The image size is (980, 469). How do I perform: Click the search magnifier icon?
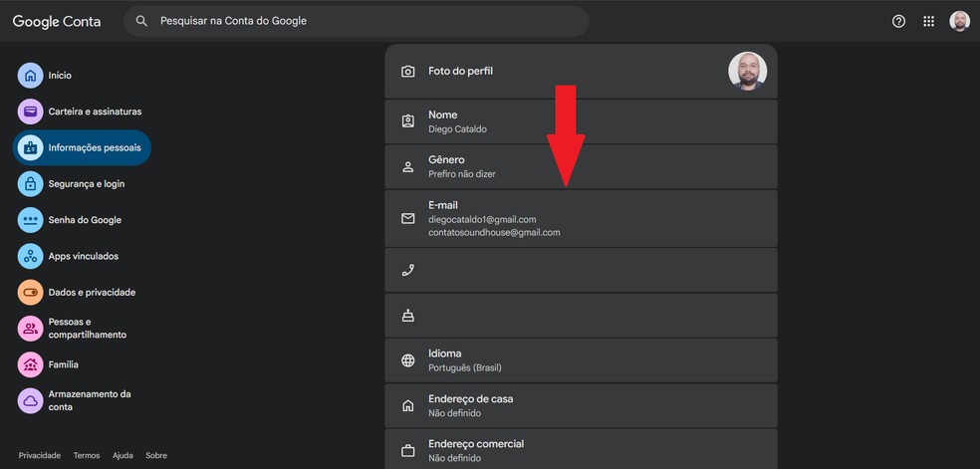(x=141, y=21)
